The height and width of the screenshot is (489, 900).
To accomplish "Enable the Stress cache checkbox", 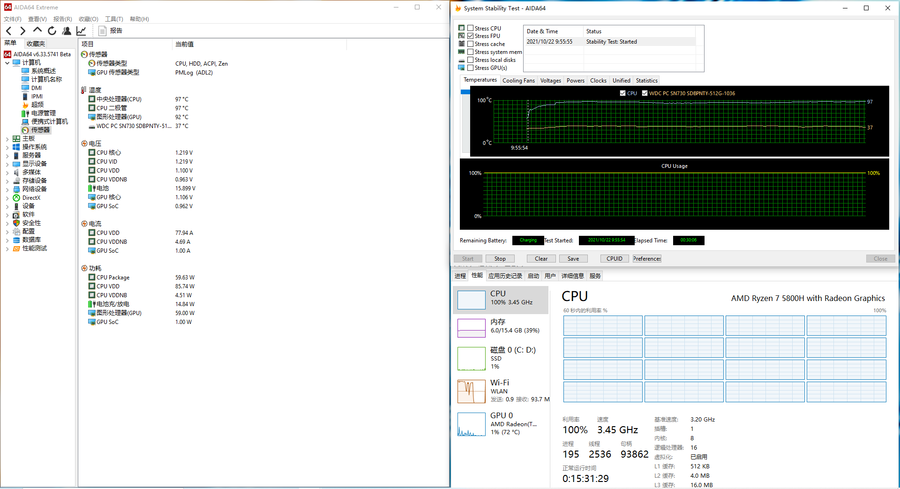I will [x=470, y=44].
